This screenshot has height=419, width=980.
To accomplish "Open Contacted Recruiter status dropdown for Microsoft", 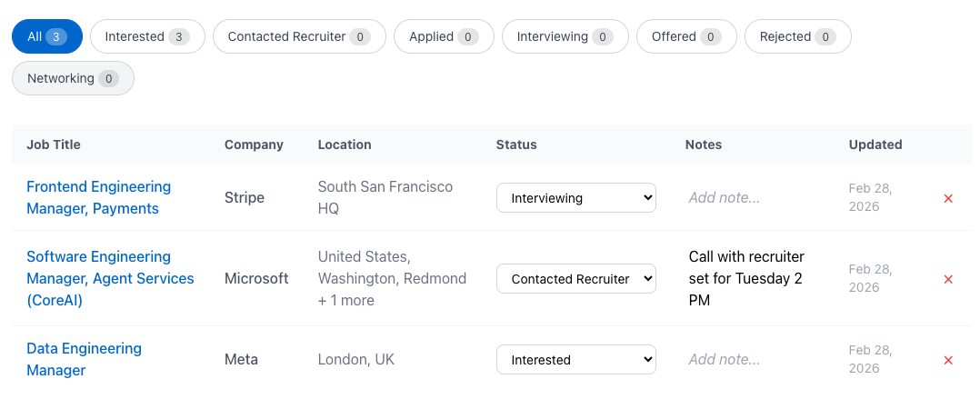I will [576, 278].
